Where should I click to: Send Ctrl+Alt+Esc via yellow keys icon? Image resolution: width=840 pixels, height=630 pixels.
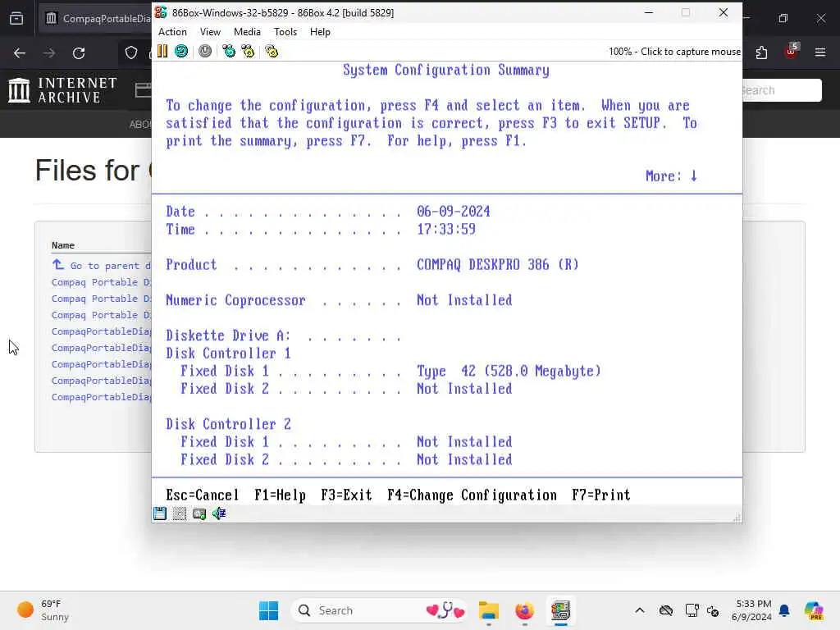(x=248, y=52)
